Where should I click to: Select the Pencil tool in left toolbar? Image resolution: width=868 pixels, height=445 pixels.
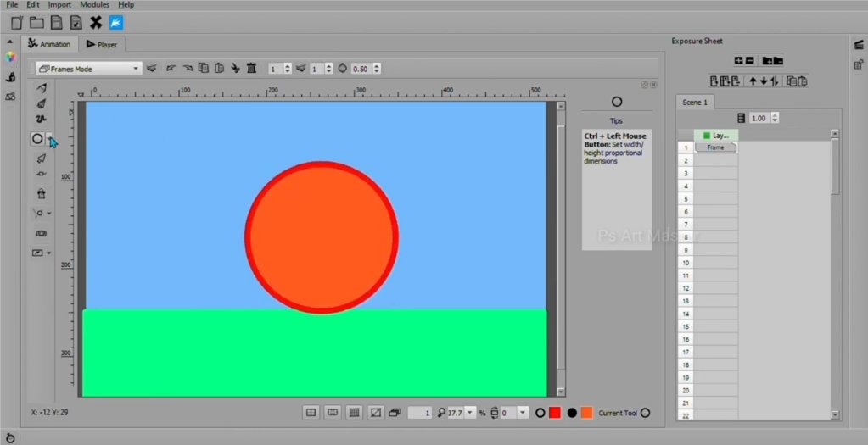coord(41,88)
